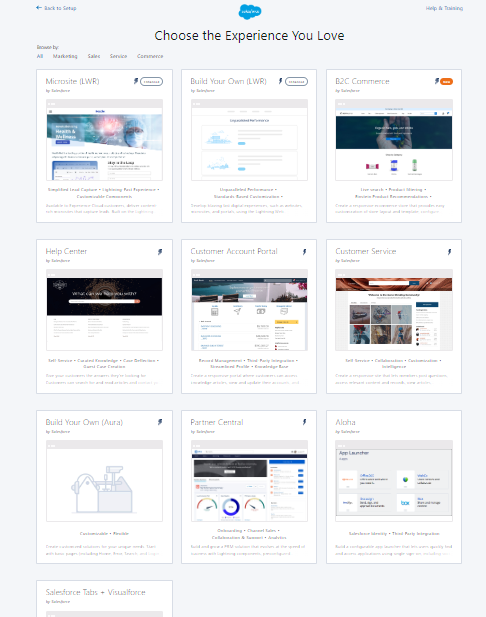Select the Build Your Own (Aura) title

point(84,422)
